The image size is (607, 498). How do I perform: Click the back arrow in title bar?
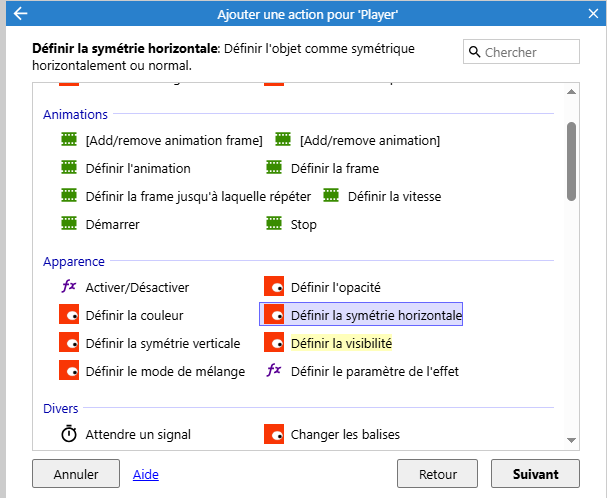[x=20, y=14]
